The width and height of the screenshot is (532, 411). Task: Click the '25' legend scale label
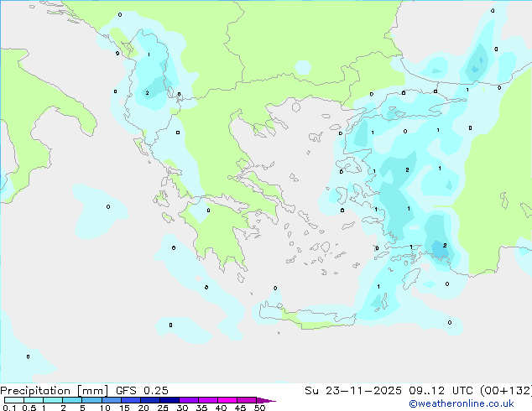click(163, 408)
